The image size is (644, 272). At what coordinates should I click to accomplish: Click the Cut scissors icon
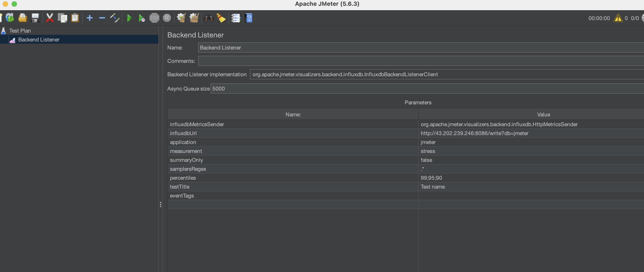pyautogui.click(x=50, y=18)
